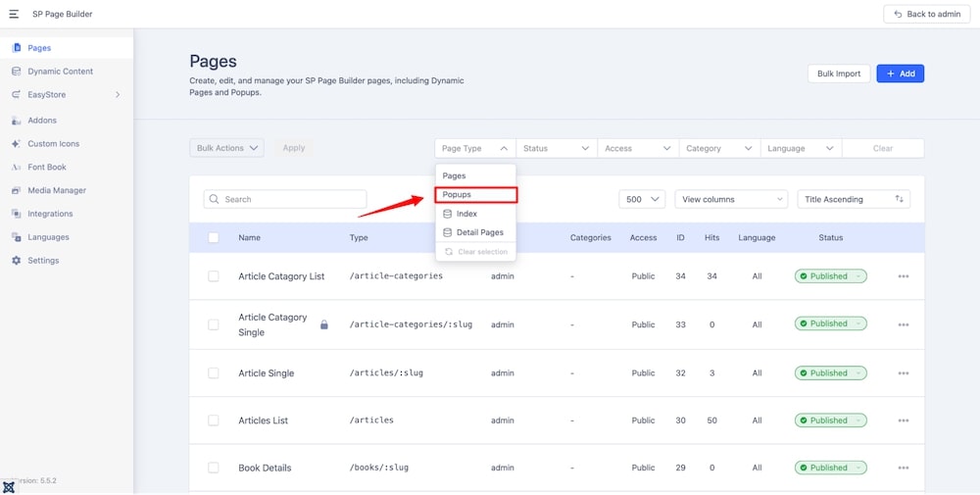Choose Detail Pages in the dropdown list
The image size is (980, 495).
click(479, 232)
